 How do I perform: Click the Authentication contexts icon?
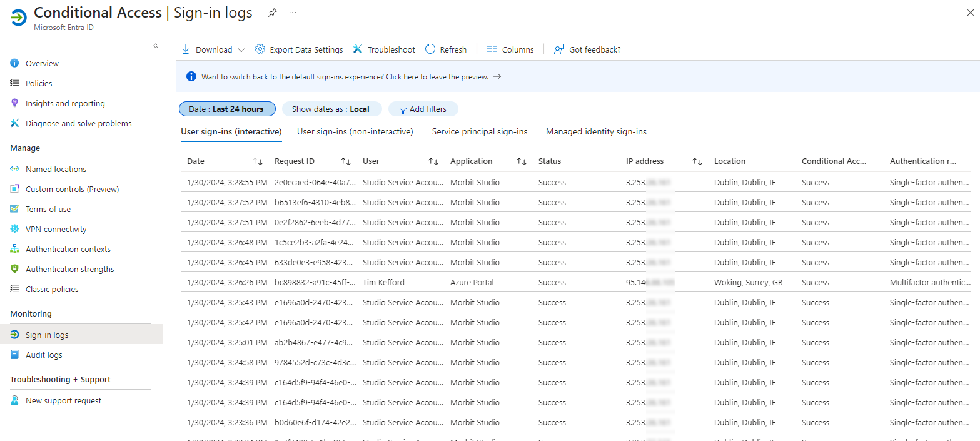15,249
